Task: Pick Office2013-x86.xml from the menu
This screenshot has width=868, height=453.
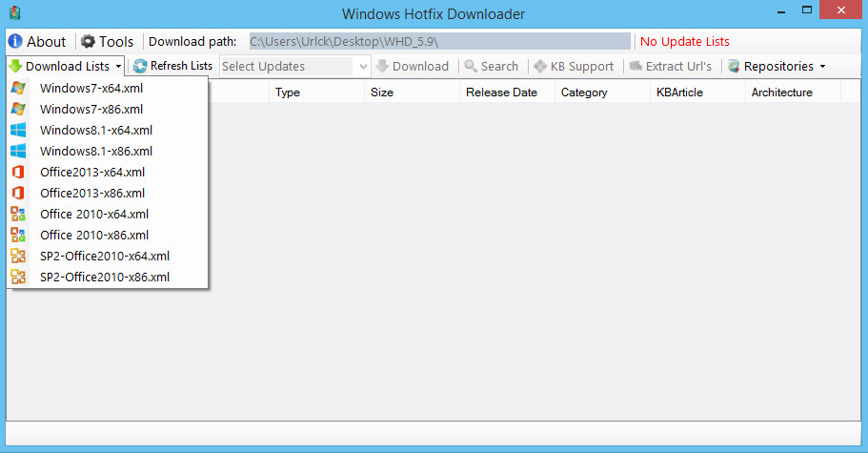Action: click(108, 193)
